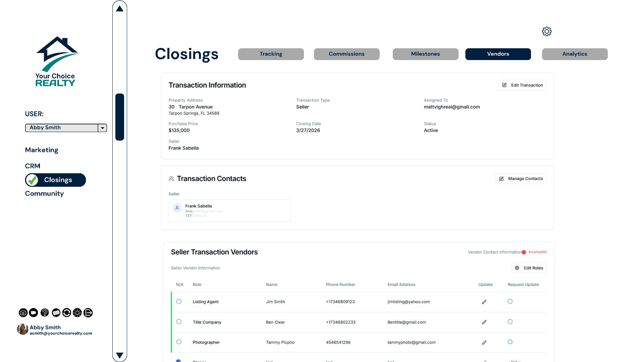644x362 pixels.
Task: Click the video camera icon
Action: [34, 313]
